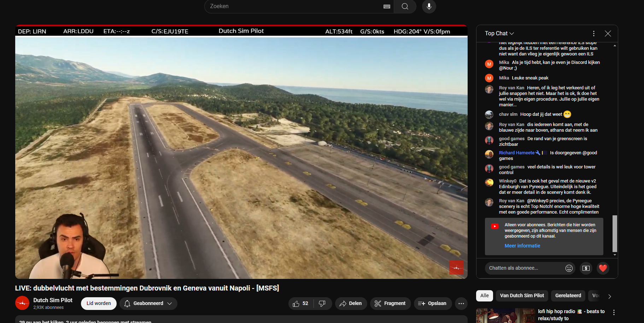The width and height of the screenshot is (644, 323).
Task: Open the on-screen keyboard in search bar
Action: point(387,6)
